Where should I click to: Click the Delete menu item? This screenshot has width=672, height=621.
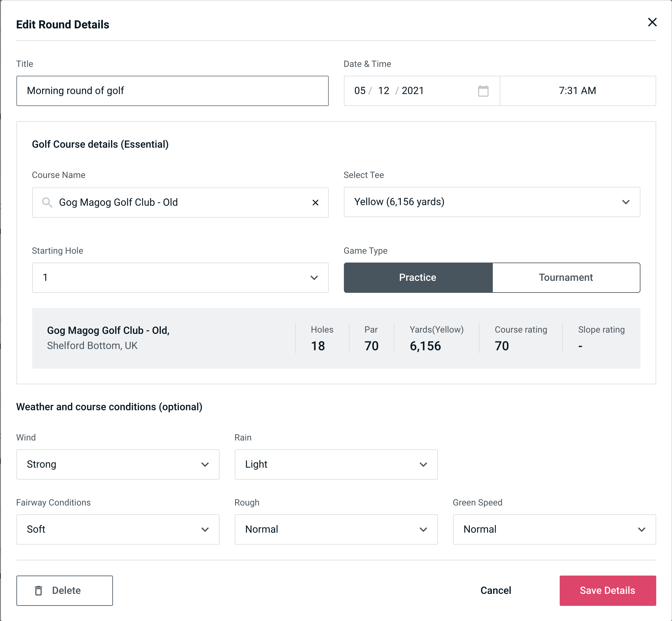point(64,590)
